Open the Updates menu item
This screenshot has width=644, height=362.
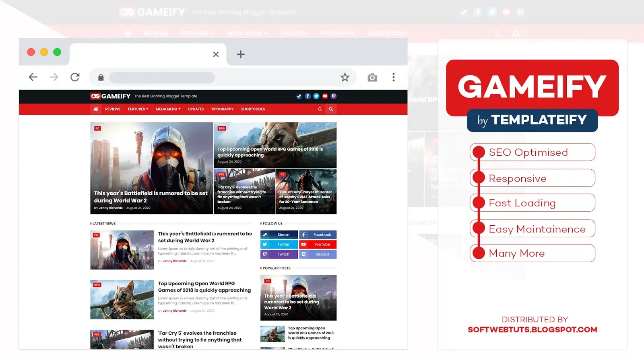click(196, 109)
